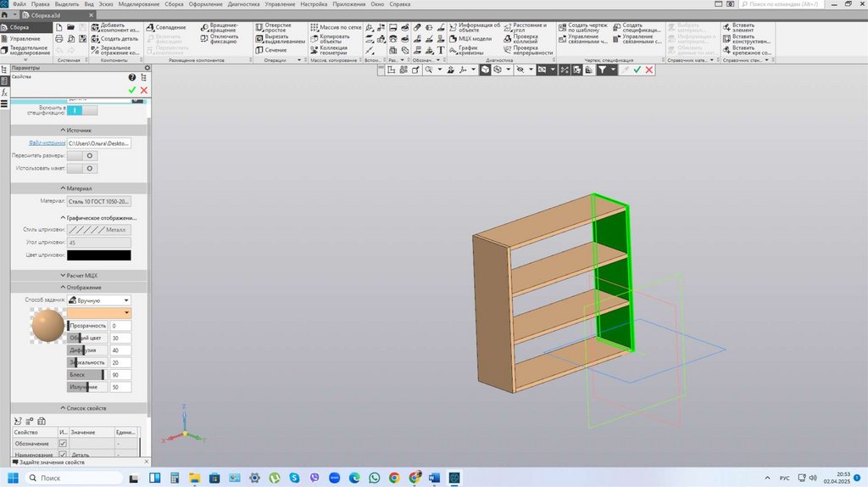
Task: Open the 'Способ задания' dropdown set to Вручную
Action: [x=99, y=300]
